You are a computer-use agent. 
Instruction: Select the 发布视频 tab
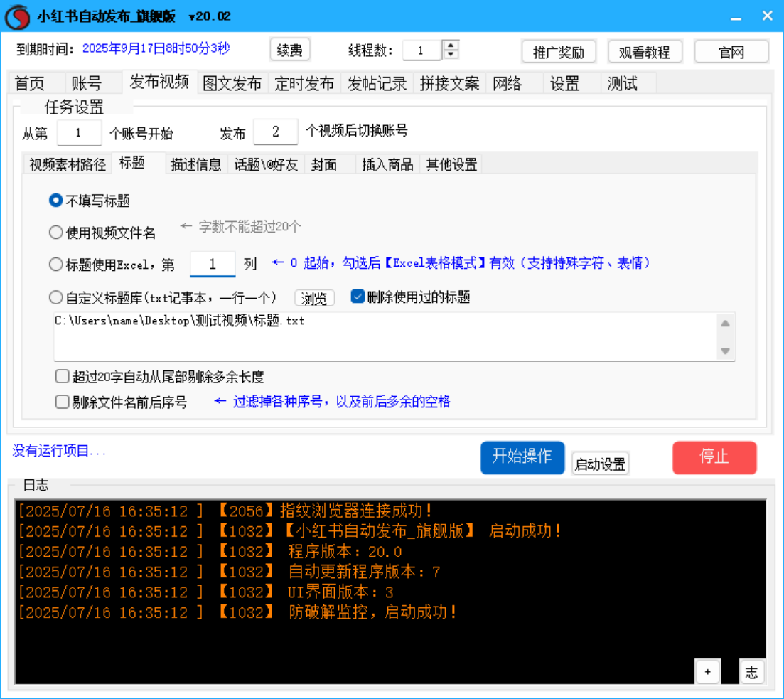159,82
